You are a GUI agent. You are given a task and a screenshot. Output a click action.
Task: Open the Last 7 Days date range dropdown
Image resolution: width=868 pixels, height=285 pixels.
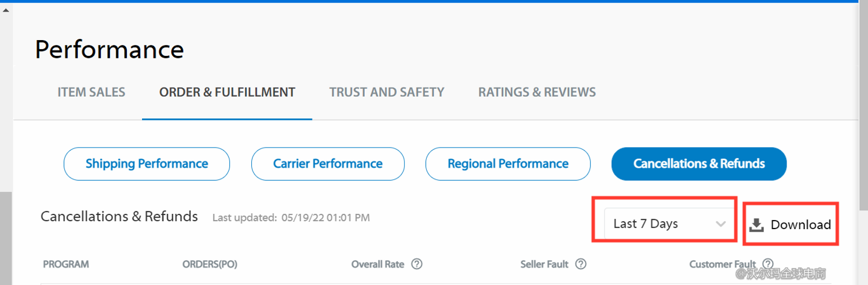pos(669,224)
